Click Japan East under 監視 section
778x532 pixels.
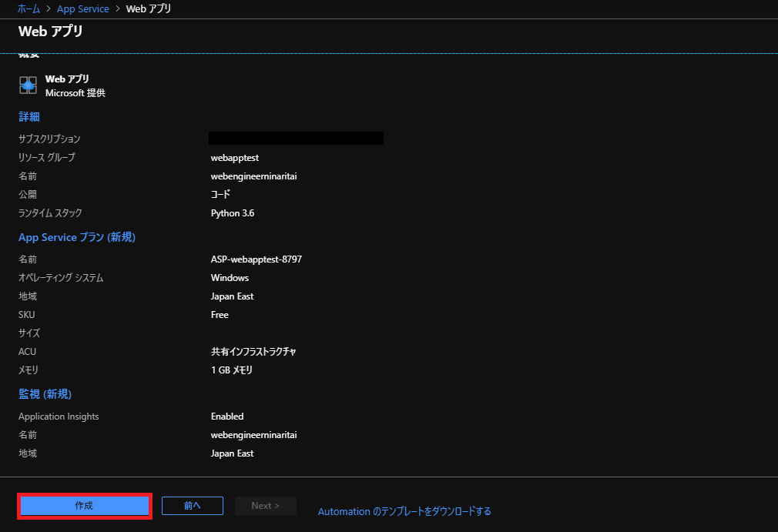[232, 453]
